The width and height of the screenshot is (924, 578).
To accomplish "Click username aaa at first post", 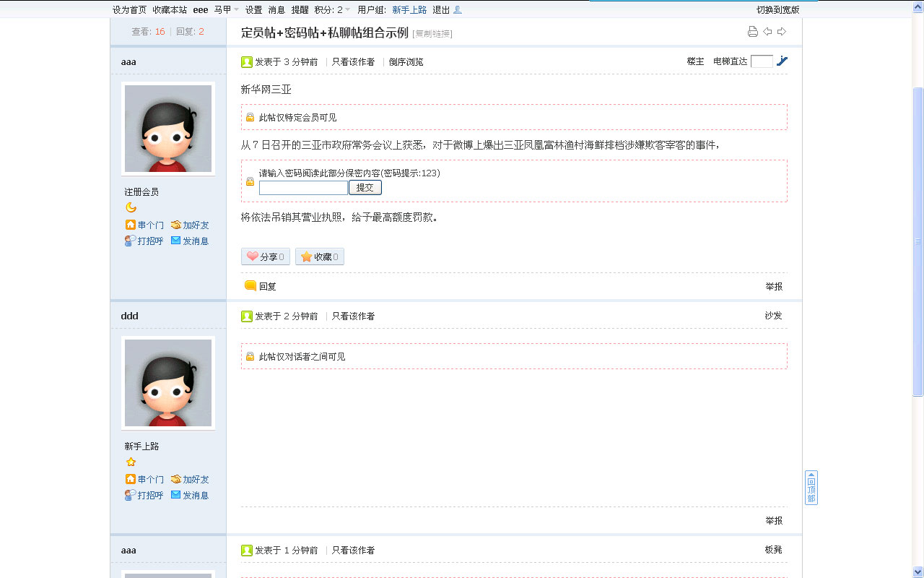I will [128, 61].
